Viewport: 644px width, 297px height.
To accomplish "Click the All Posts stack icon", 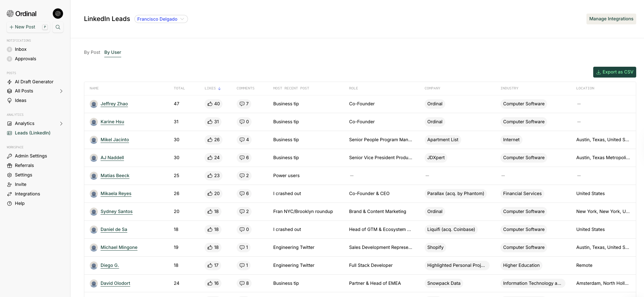I will (9, 91).
